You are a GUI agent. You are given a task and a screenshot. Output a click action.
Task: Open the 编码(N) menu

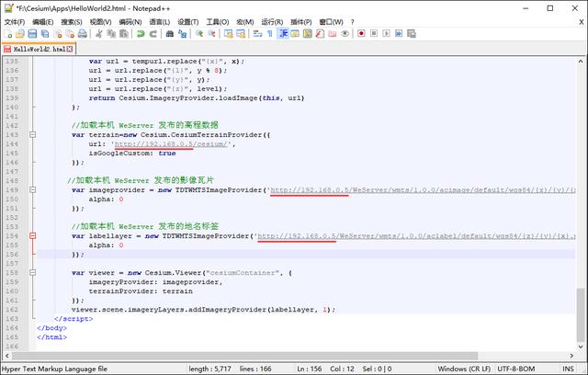click(130, 22)
